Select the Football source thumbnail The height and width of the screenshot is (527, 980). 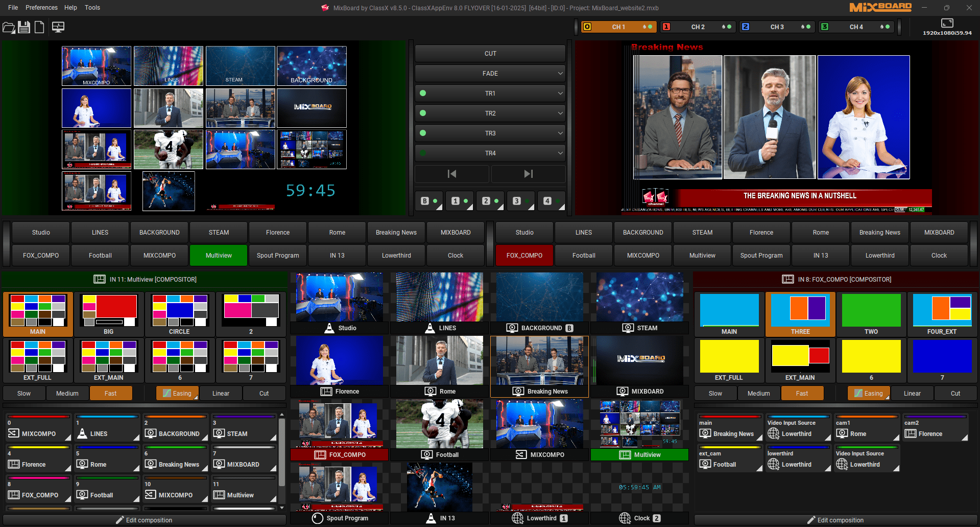440,424
